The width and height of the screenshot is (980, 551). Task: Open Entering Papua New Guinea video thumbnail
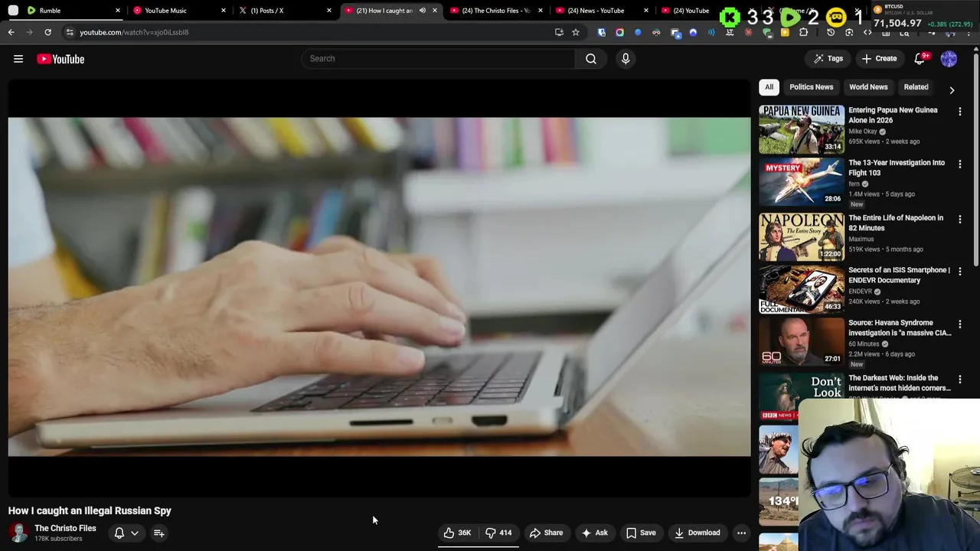coord(802,129)
